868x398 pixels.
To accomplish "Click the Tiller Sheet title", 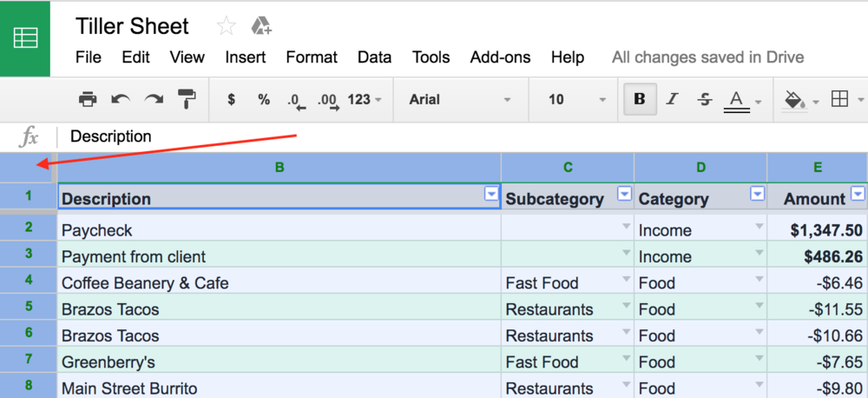I will click(132, 26).
